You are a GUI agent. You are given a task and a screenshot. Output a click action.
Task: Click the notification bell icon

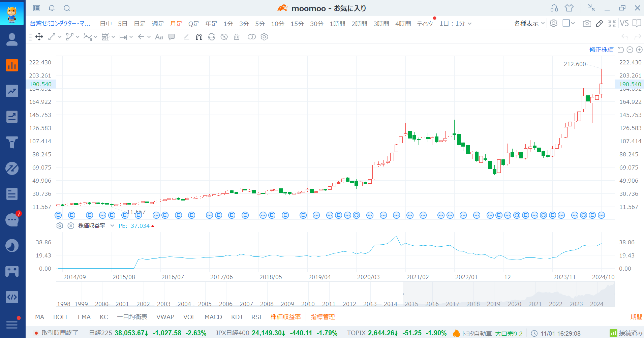[x=52, y=8]
